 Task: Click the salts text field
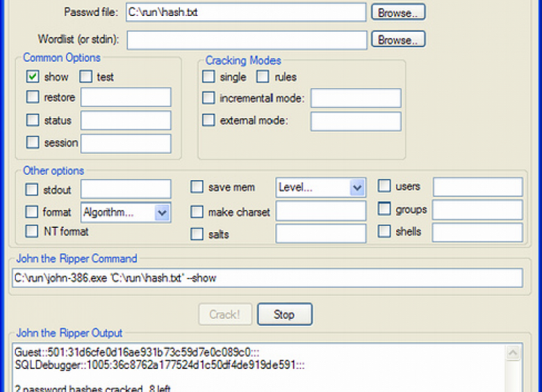pyautogui.click(x=321, y=234)
